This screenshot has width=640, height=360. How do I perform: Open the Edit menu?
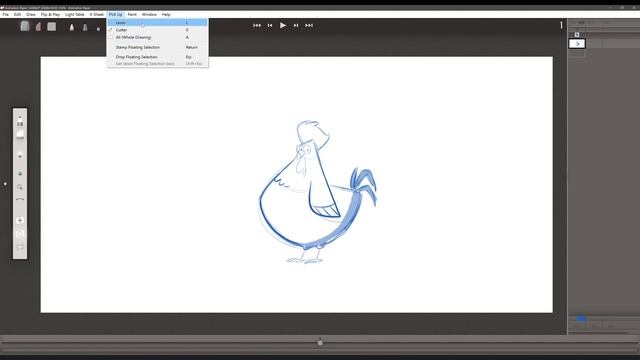pyautogui.click(x=18, y=14)
